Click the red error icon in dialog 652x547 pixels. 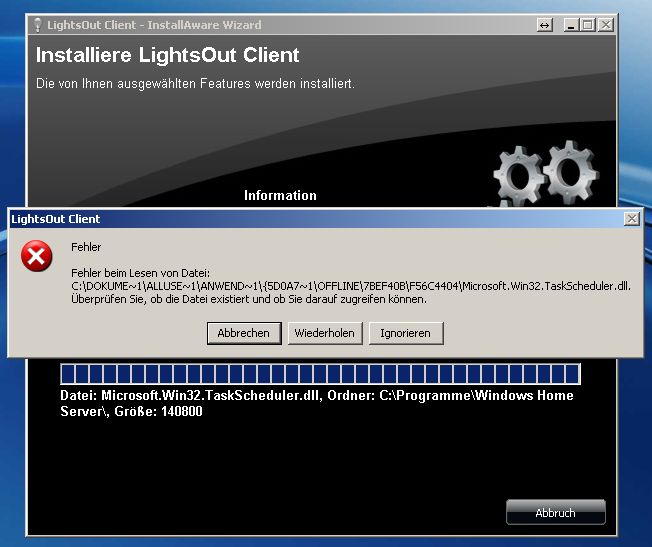[x=37, y=256]
